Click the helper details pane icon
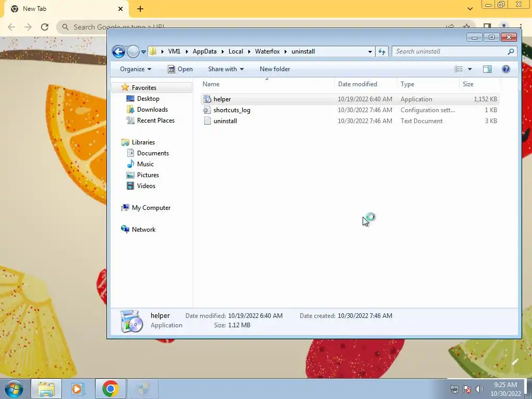Viewport: 532px width, 399px height. pos(131,321)
